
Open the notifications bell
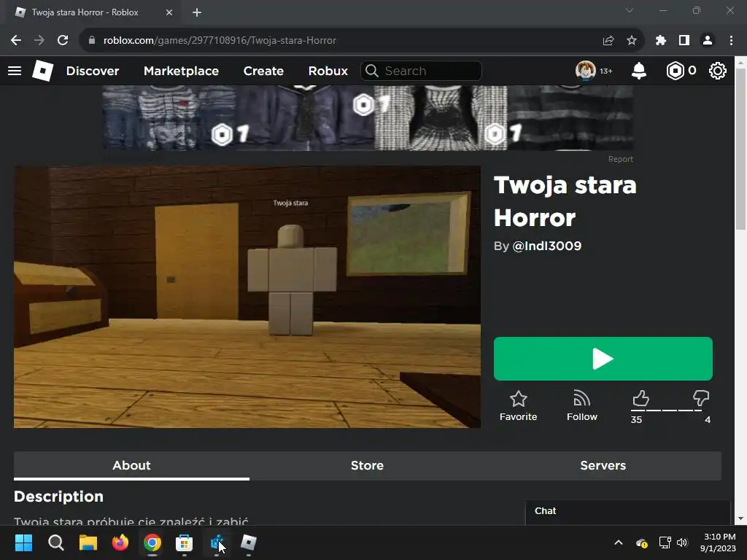click(639, 71)
